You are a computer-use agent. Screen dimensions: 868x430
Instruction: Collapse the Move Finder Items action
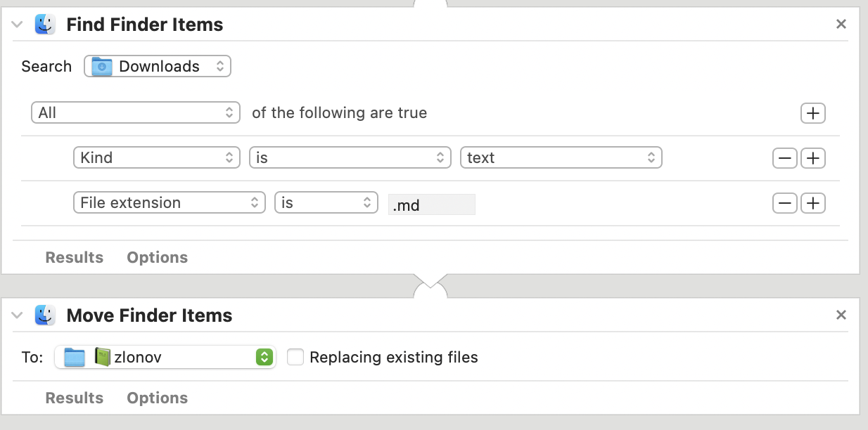click(x=18, y=315)
